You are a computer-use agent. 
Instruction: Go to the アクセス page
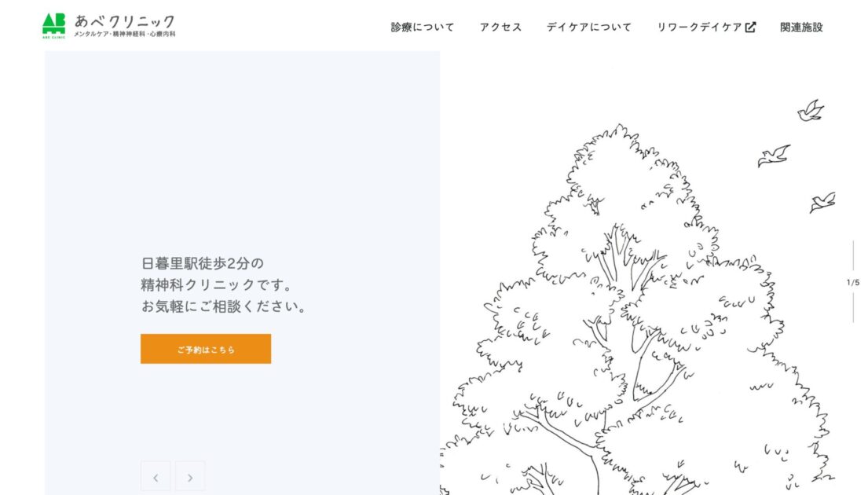pyautogui.click(x=500, y=27)
